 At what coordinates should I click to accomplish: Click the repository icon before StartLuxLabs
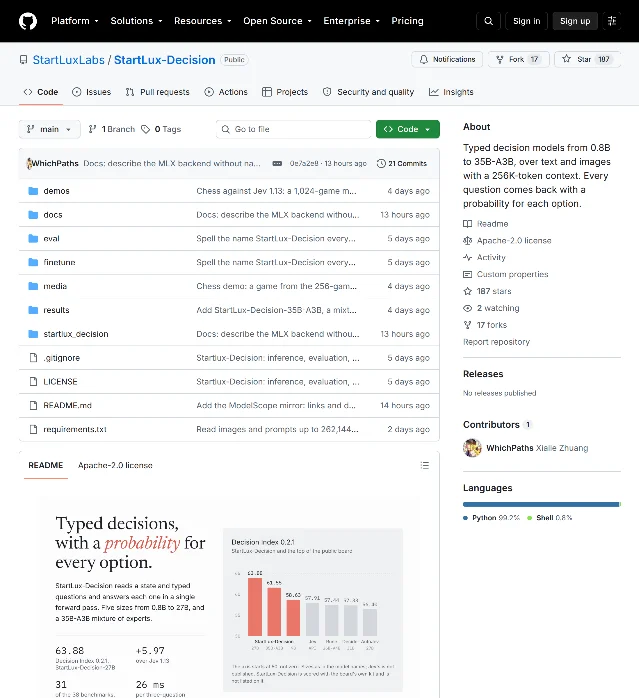[23, 60]
